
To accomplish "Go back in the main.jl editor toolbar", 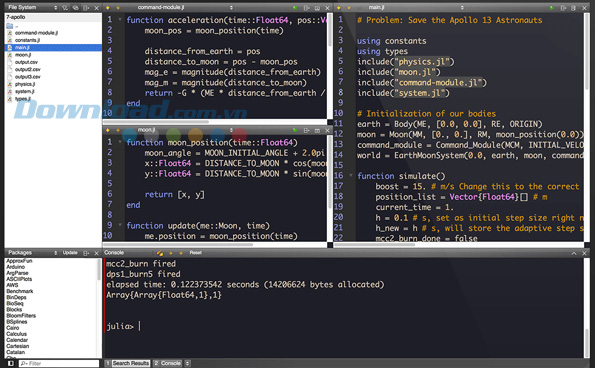I will pyautogui.click(x=339, y=8).
